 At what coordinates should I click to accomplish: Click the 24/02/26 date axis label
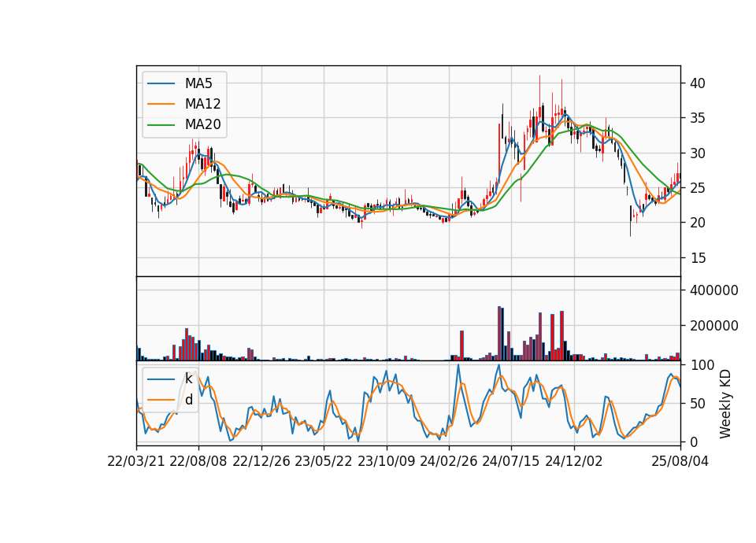click(x=448, y=462)
